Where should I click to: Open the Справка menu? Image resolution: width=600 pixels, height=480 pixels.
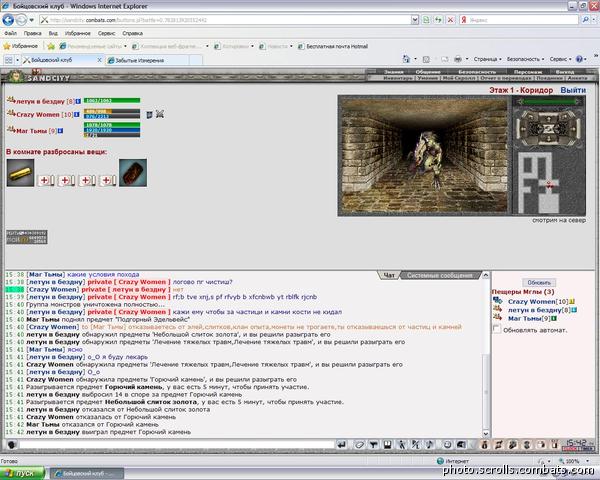(x=132, y=33)
